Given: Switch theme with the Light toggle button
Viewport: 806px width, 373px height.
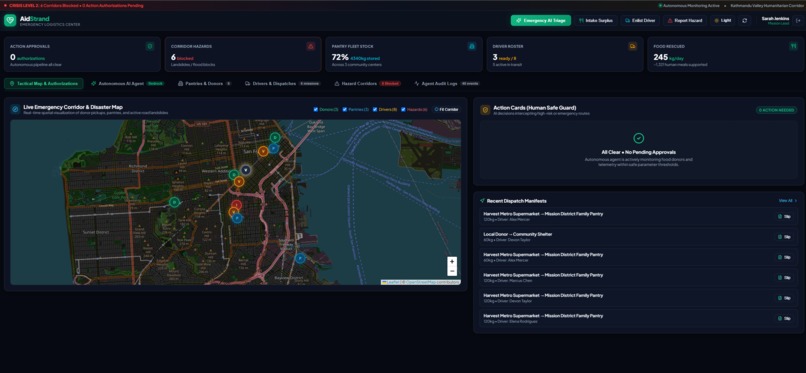Looking at the screenshot, I should pos(722,21).
